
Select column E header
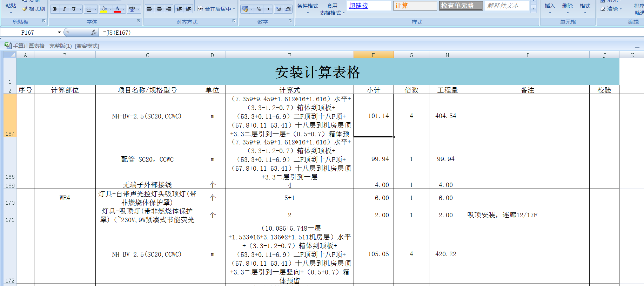(x=290, y=55)
